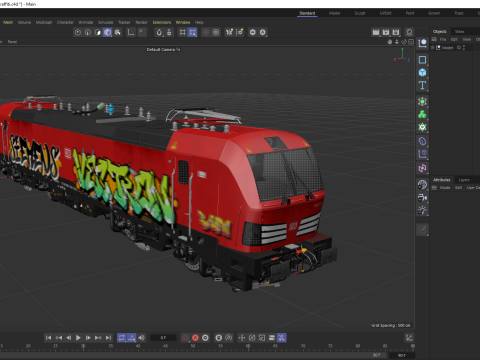This screenshot has height=360, width=480.
Task: Switch to Edges mode in the top toolbar
Action: (88, 32)
